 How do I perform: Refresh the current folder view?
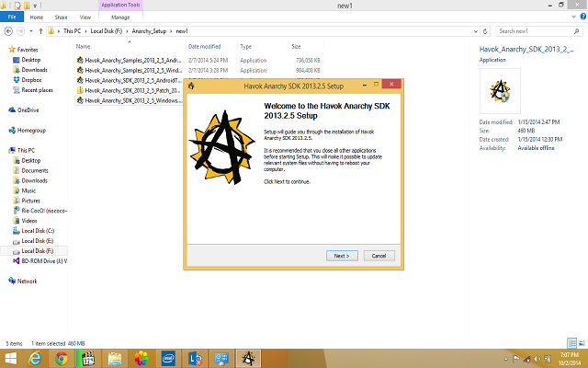click(x=485, y=31)
